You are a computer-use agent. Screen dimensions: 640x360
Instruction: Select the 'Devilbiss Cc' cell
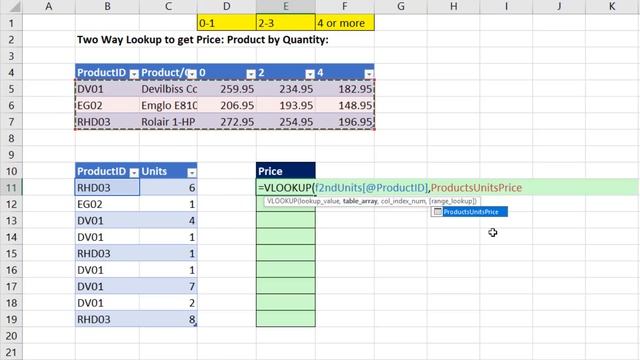168,89
